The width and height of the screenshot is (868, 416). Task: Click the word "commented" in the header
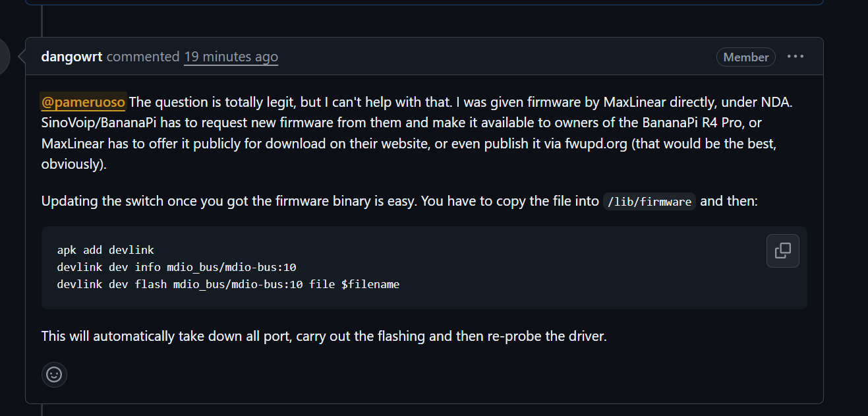pos(143,57)
